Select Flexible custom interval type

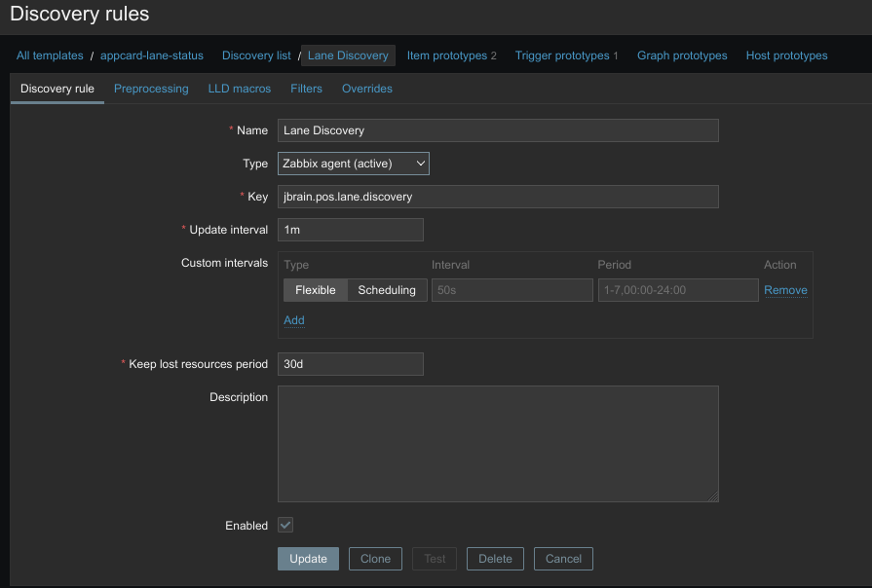point(315,290)
